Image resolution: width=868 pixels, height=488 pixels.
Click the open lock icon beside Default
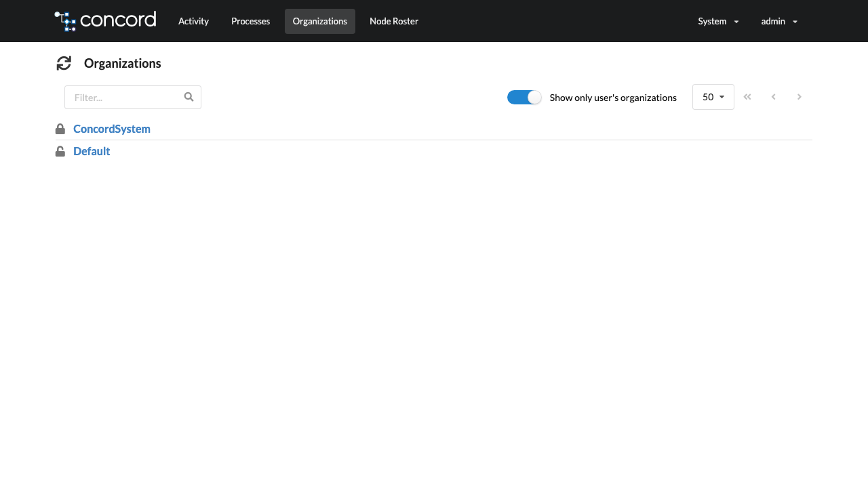(60, 151)
